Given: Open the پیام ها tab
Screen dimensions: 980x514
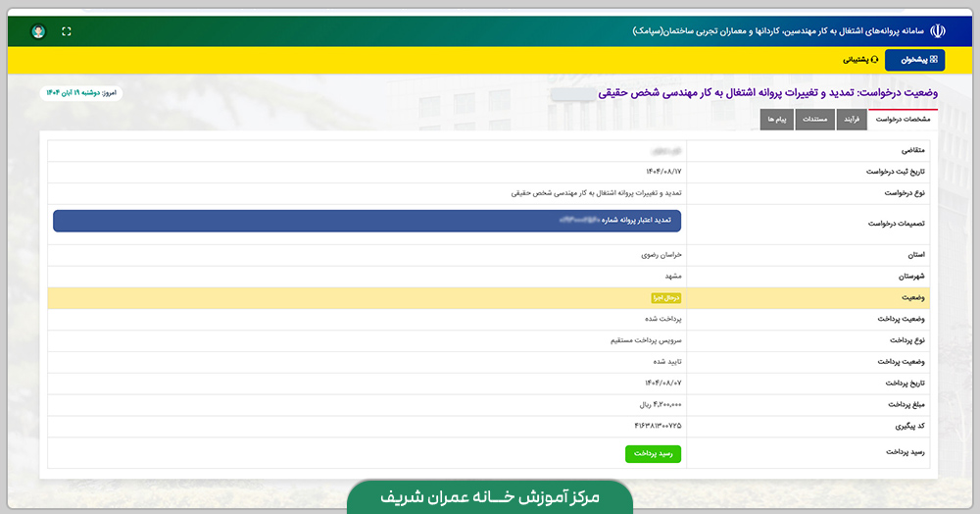Looking at the screenshot, I should click(x=777, y=119).
